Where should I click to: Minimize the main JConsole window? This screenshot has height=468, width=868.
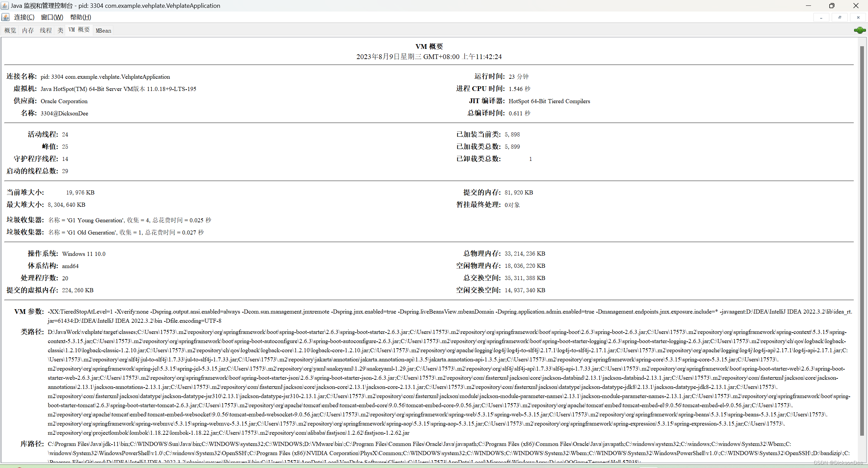(808, 5)
